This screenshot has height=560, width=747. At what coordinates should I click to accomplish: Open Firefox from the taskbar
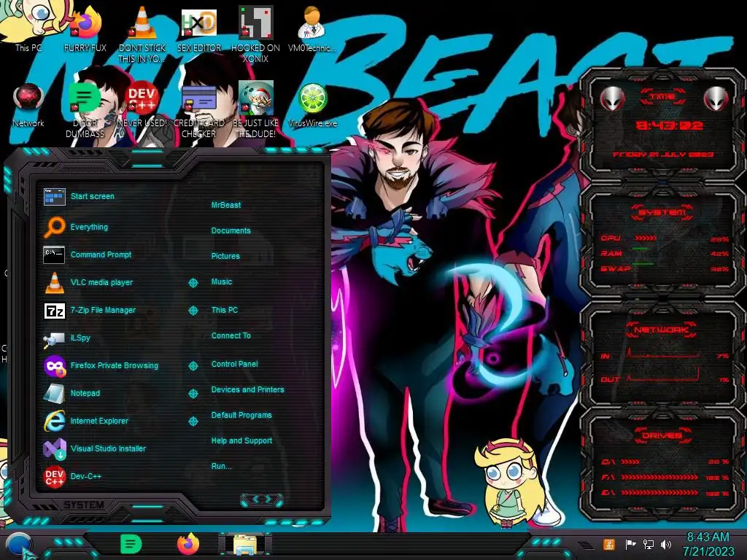188,544
